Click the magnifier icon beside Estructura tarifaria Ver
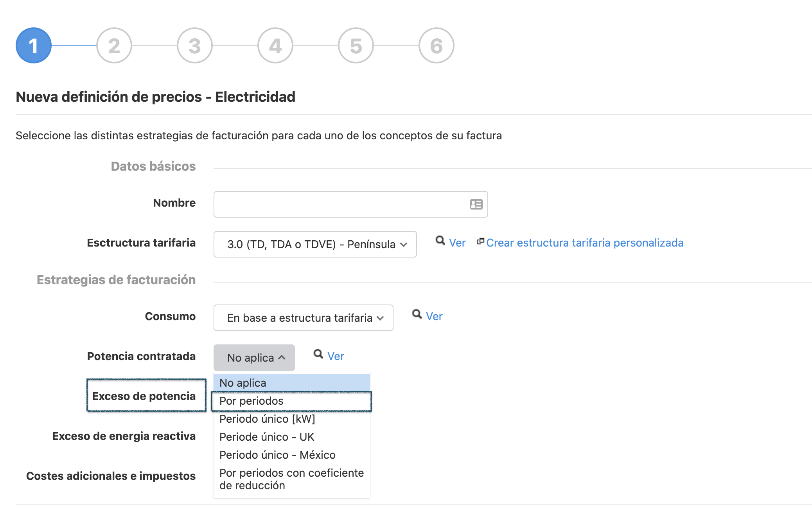The width and height of the screenshot is (812, 508). [440, 241]
